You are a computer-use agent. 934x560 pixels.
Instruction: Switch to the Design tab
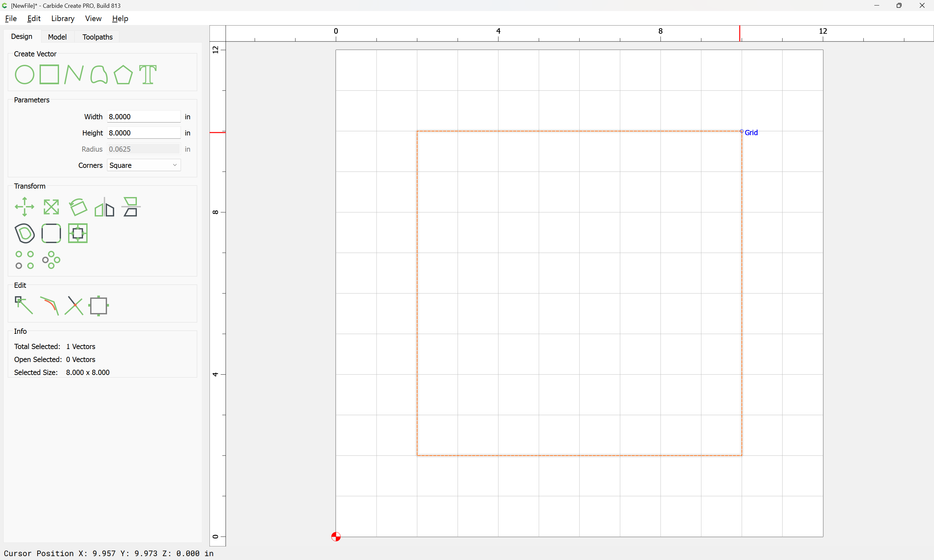[21, 36]
